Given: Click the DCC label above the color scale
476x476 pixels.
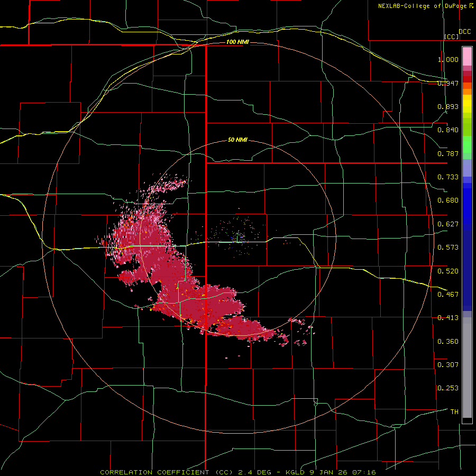Looking at the screenshot, I should point(465,32).
